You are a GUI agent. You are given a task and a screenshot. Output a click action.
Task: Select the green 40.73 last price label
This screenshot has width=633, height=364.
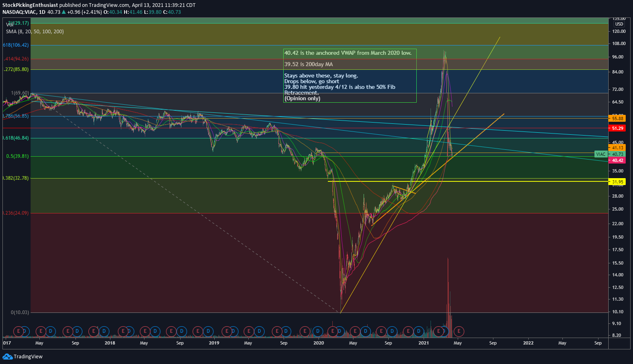pyautogui.click(x=617, y=154)
